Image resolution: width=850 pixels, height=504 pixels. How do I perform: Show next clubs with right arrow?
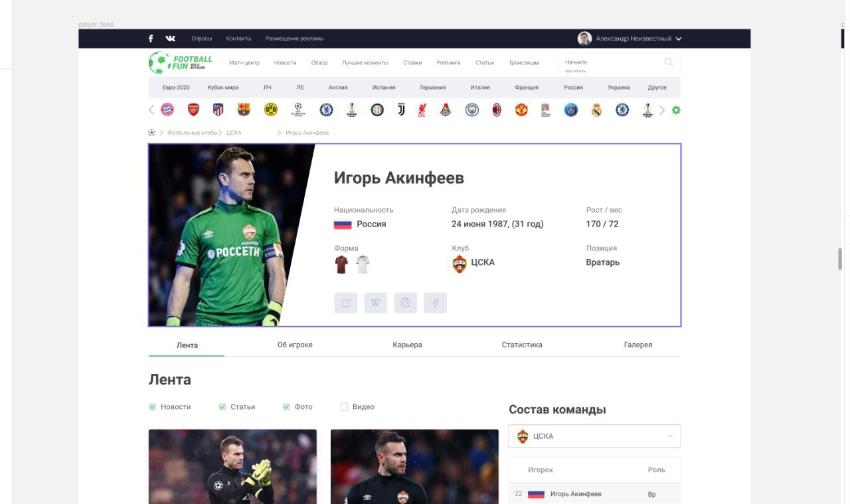click(662, 110)
